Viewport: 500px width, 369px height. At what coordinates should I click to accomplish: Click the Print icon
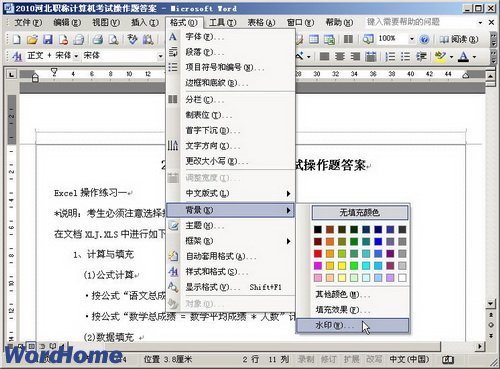(98, 40)
